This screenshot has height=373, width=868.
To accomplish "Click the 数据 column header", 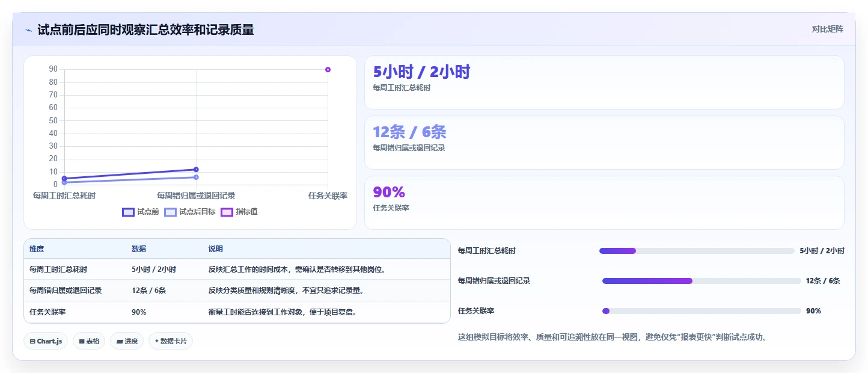I will (139, 249).
